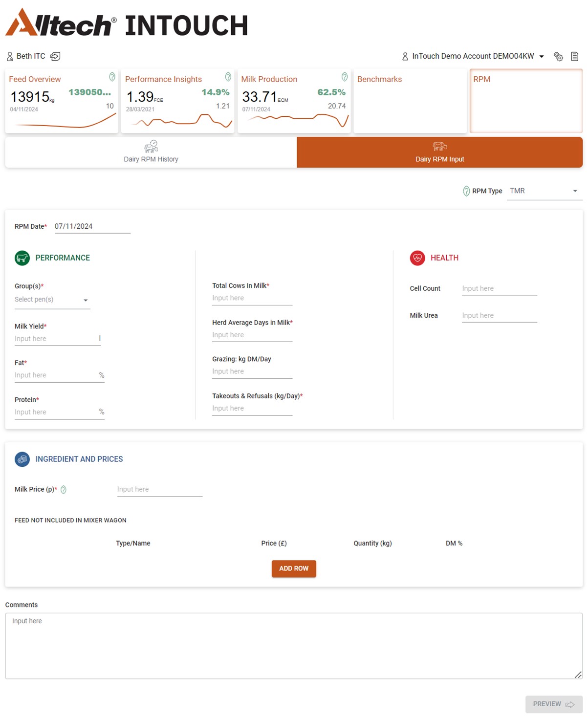Open the Feed Overview card
588x717 pixels.
pos(62,101)
